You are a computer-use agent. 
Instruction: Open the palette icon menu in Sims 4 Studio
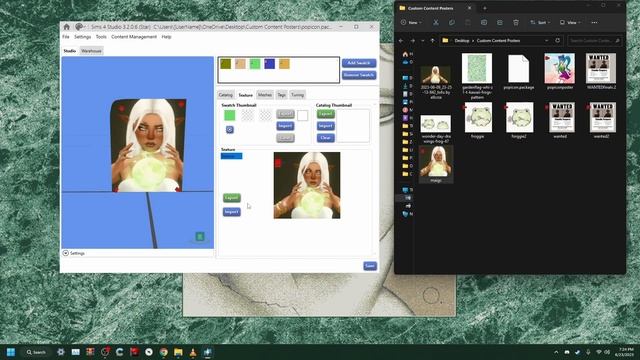[x=80, y=27]
